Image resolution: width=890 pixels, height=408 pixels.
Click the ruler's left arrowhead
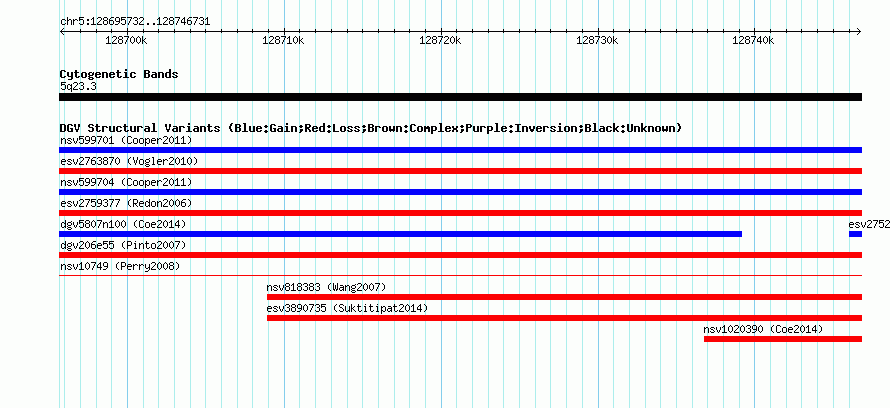point(62,32)
